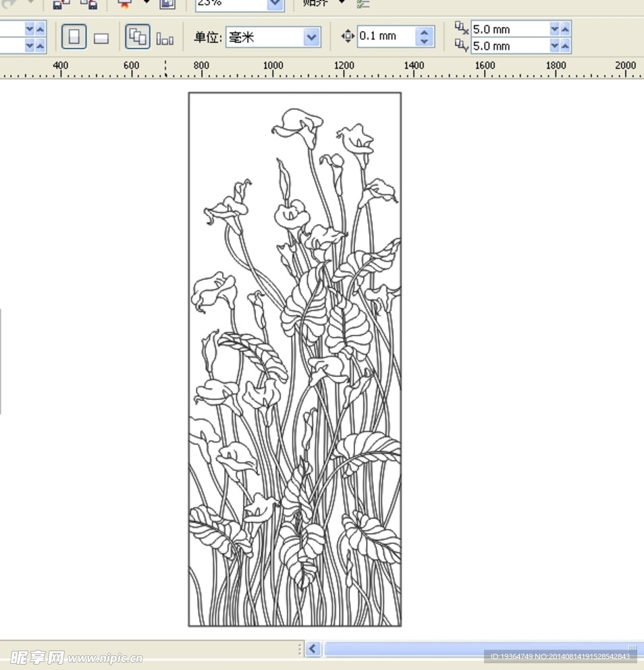Image resolution: width=644 pixels, height=670 pixels.
Task: Click the duplicate distance X icon
Action: (x=461, y=28)
